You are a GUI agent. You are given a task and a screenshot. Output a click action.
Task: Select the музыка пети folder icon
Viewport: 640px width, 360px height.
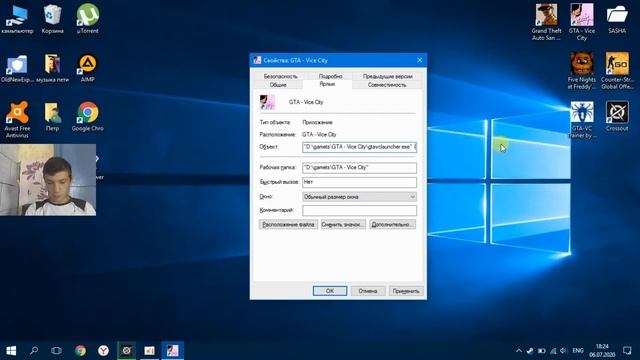pos(52,68)
